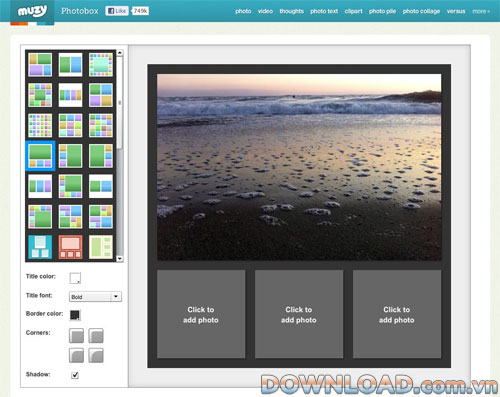Choose layout with three small squares left of green panel
The height and width of the screenshot is (397, 500).
coord(70,156)
